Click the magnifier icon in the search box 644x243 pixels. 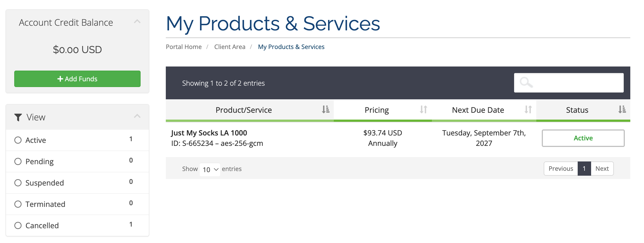526,82
